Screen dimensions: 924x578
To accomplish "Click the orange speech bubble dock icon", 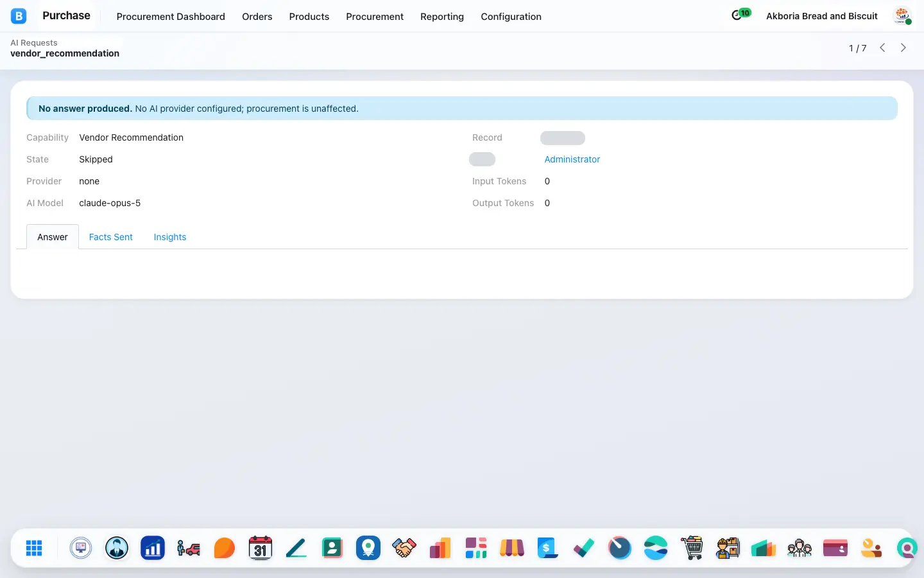I will coord(225,548).
